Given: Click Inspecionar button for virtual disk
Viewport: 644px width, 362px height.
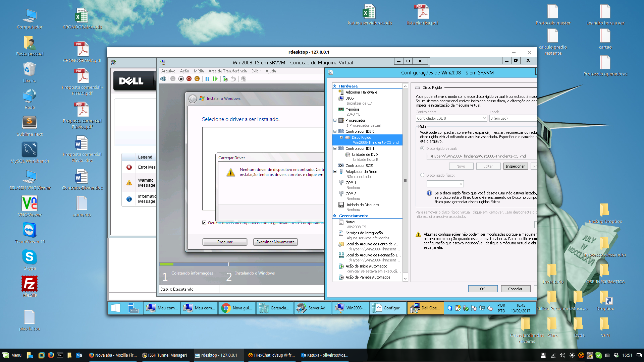Looking at the screenshot, I should (x=515, y=166).
